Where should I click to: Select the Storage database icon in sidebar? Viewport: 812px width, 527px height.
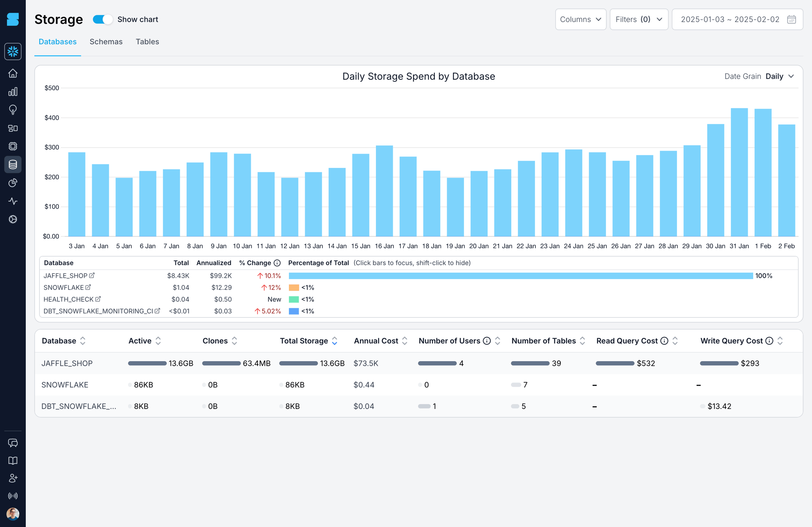point(13,165)
